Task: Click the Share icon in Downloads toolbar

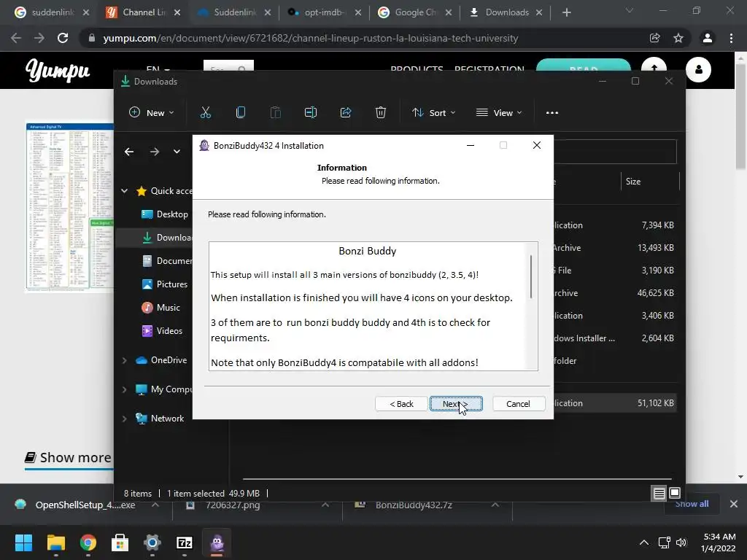Action: (x=345, y=112)
